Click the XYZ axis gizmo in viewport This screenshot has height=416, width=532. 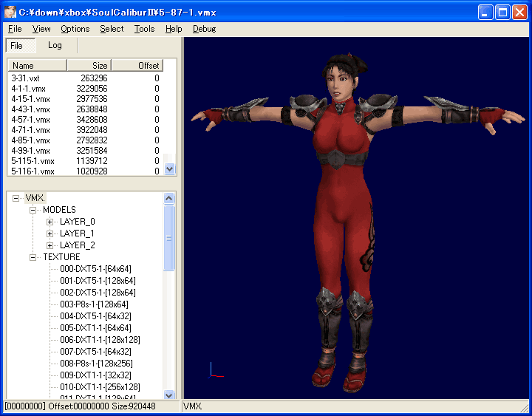coord(216,370)
